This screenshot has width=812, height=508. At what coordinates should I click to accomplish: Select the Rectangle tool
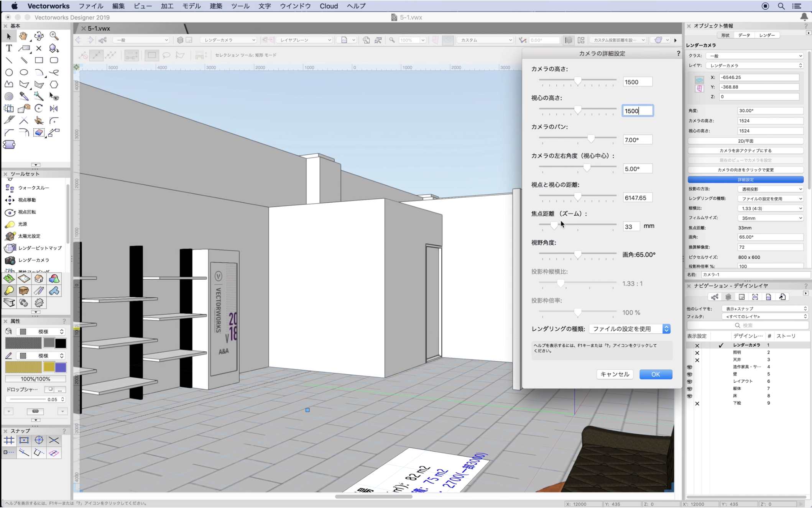tap(39, 60)
